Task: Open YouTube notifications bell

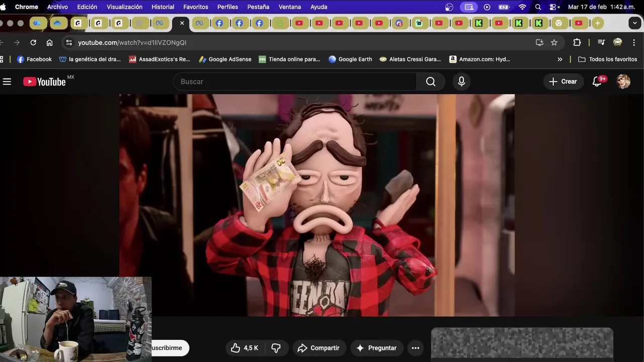Action: click(597, 81)
